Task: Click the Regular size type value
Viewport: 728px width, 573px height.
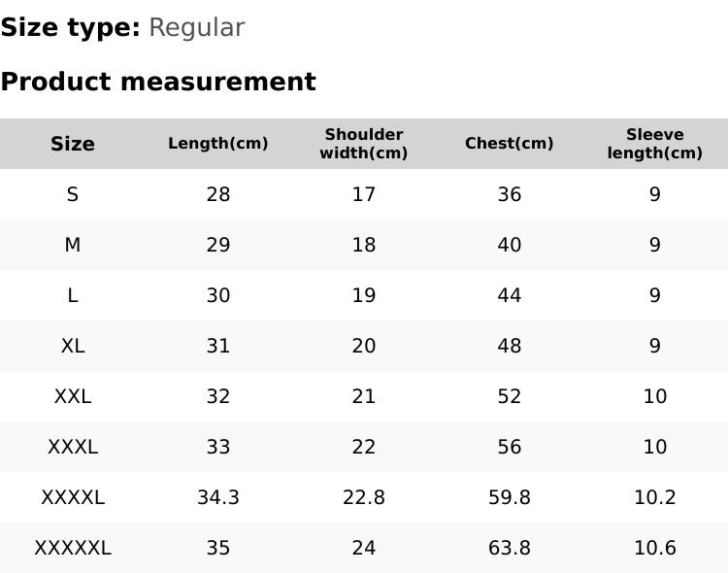Action: point(196,28)
